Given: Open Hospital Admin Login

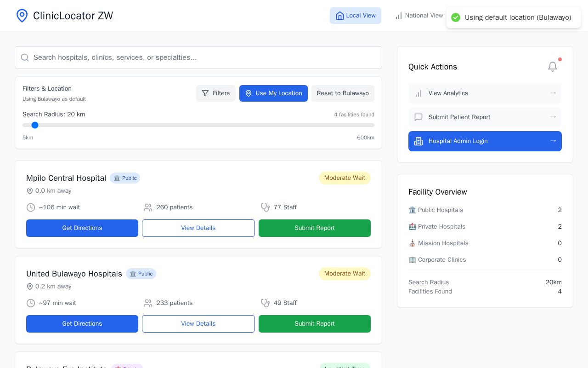Looking at the screenshot, I should click(x=485, y=141).
